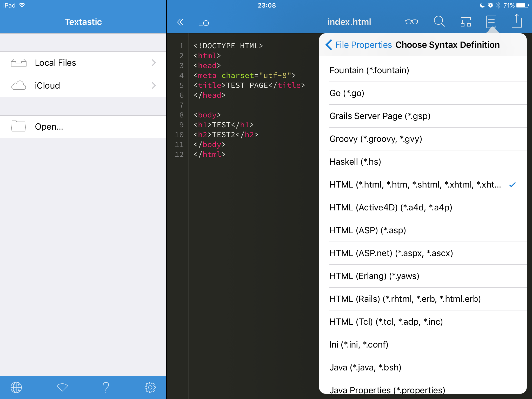The height and width of the screenshot is (399, 532).
Task: Expand iCloud location chevron
Action: click(154, 85)
